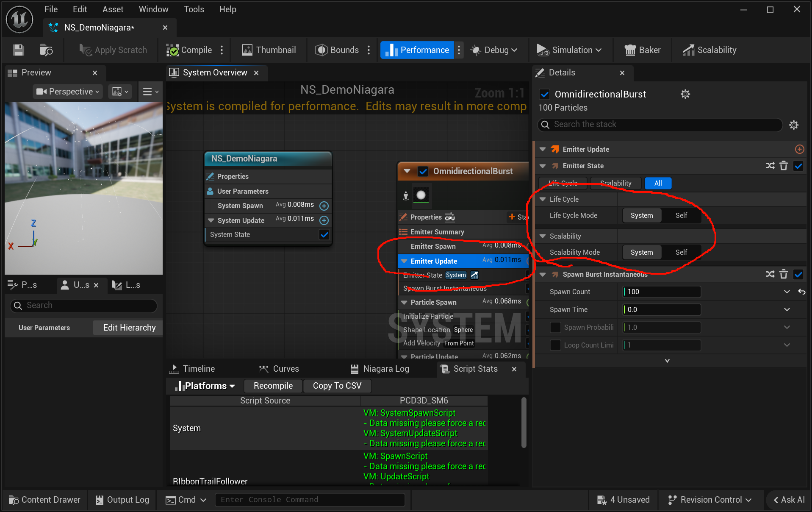Toggle Spawn Burst Instantaneous enabled checkbox
The height and width of the screenshot is (512, 812).
pos(798,274)
